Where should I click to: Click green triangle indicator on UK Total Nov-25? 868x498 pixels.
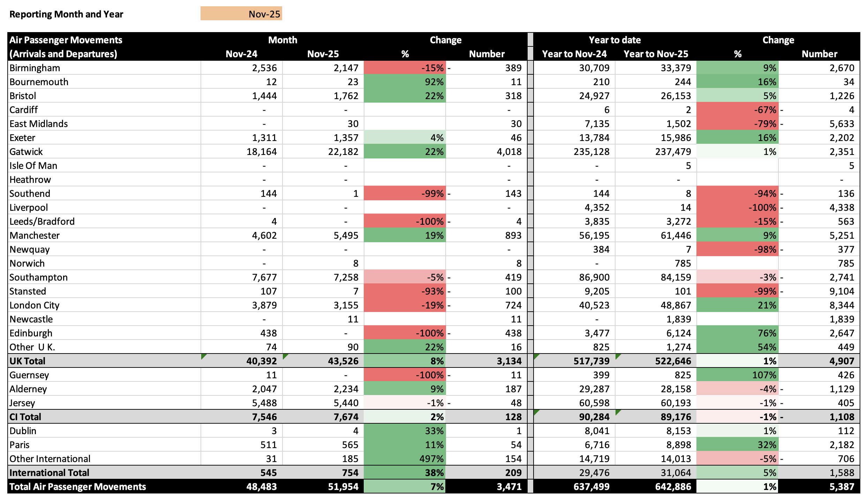pos(285,356)
